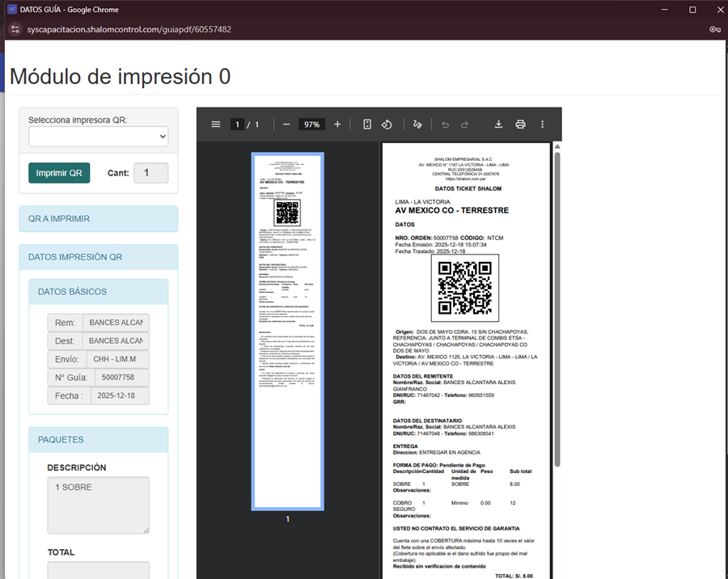
Task: Select the page 1 thumbnail
Action: point(287,332)
